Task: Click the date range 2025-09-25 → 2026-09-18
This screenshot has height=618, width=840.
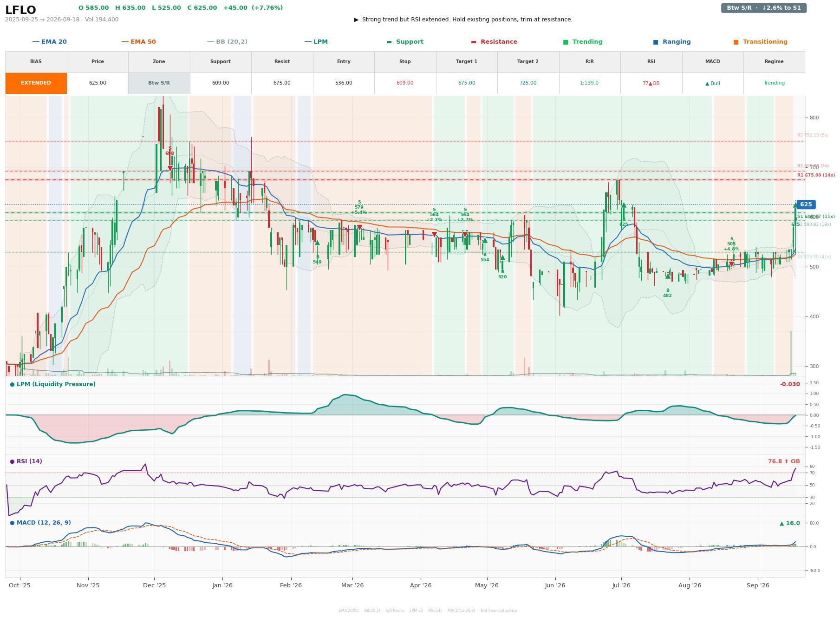Action: 42,20
